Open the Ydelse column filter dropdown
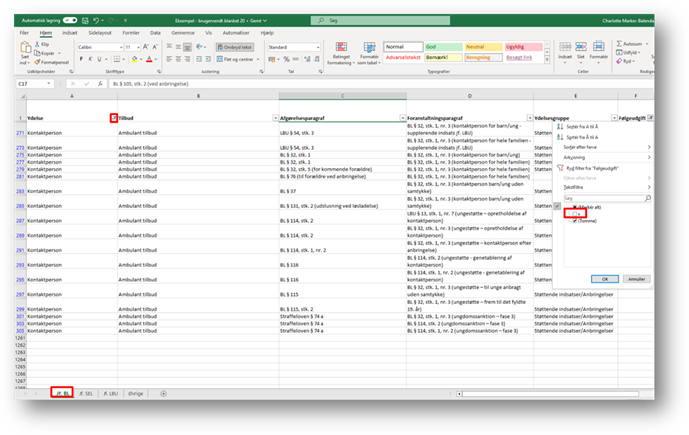689x435 pixels. tap(112, 118)
